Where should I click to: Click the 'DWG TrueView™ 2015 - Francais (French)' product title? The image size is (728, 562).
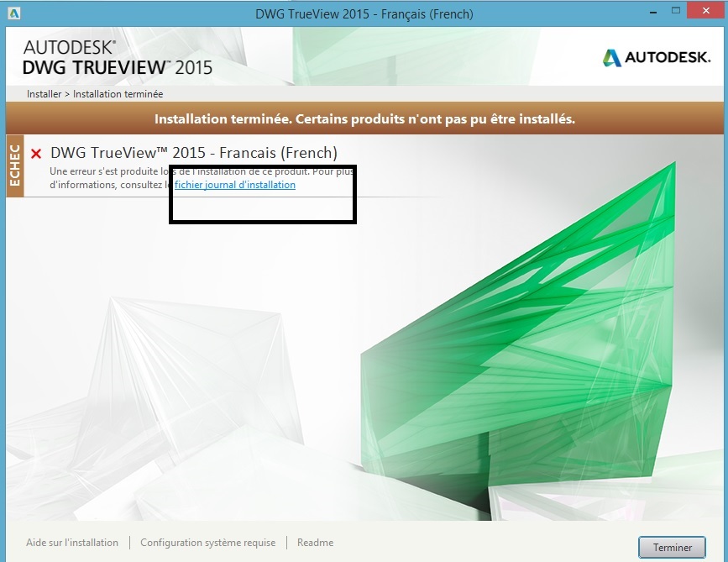194,153
